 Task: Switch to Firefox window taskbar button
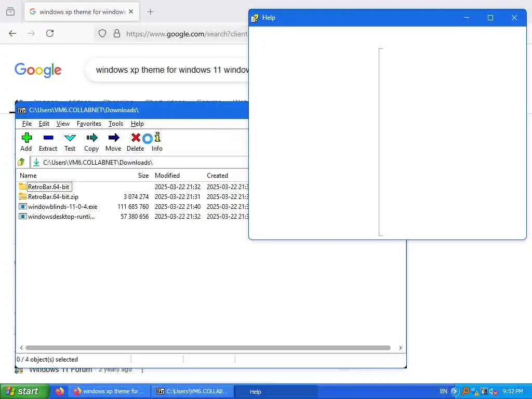coord(110,391)
